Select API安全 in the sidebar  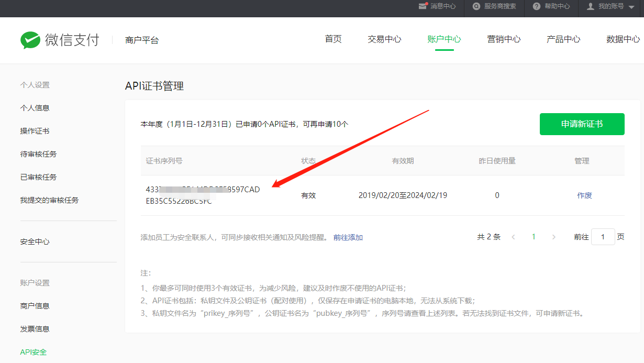pos(34,352)
